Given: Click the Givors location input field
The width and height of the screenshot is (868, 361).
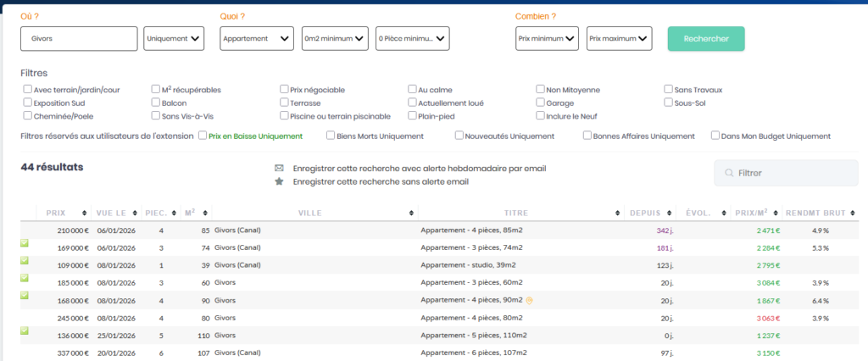Looking at the screenshot, I should tap(79, 38).
